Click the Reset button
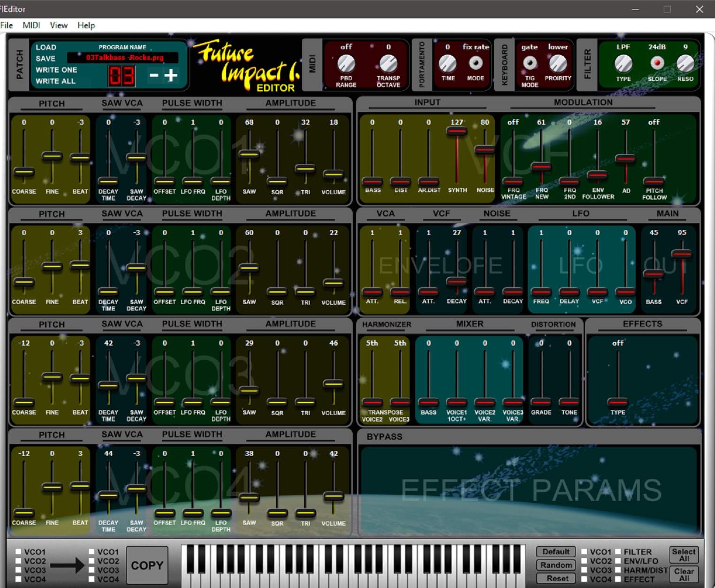This screenshot has width=715, height=588. coord(556,579)
